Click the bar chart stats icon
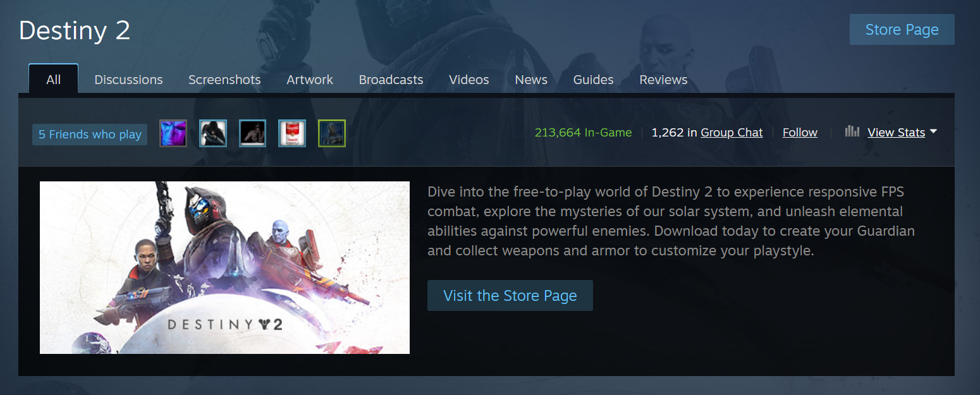The height and width of the screenshot is (395, 980). (x=852, y=131)
